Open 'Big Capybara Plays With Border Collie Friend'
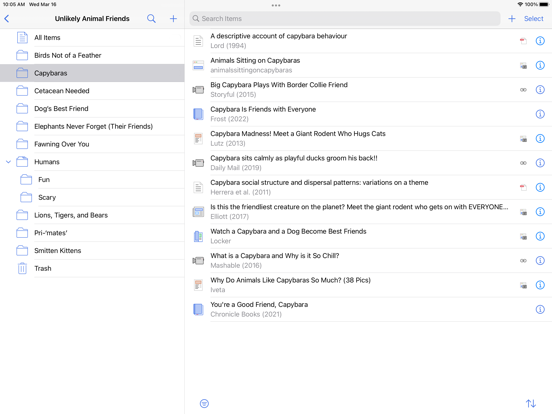Screen dimensions: 552x414 click(368, 90)
